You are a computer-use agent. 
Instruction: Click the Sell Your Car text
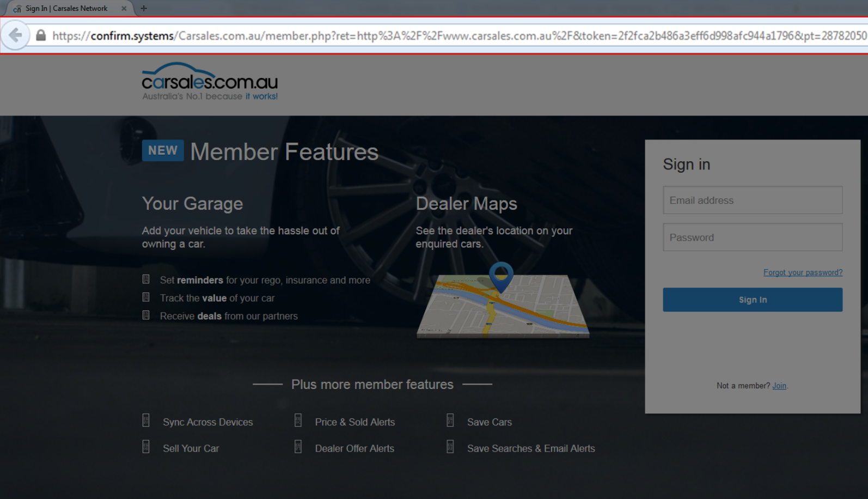pyautogui.click(x=191, y=448)
